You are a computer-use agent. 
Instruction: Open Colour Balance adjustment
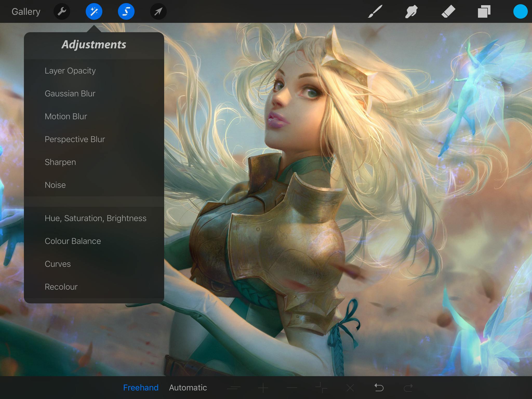(x=73, y=241)
